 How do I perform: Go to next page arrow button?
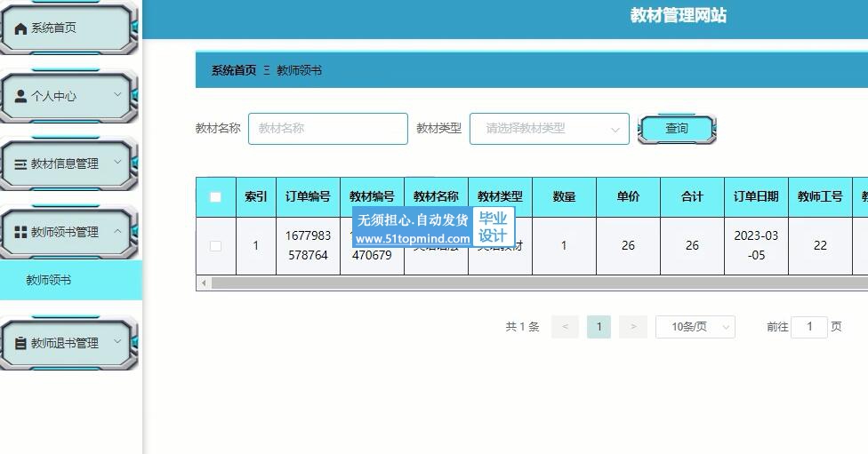point(634,327)
